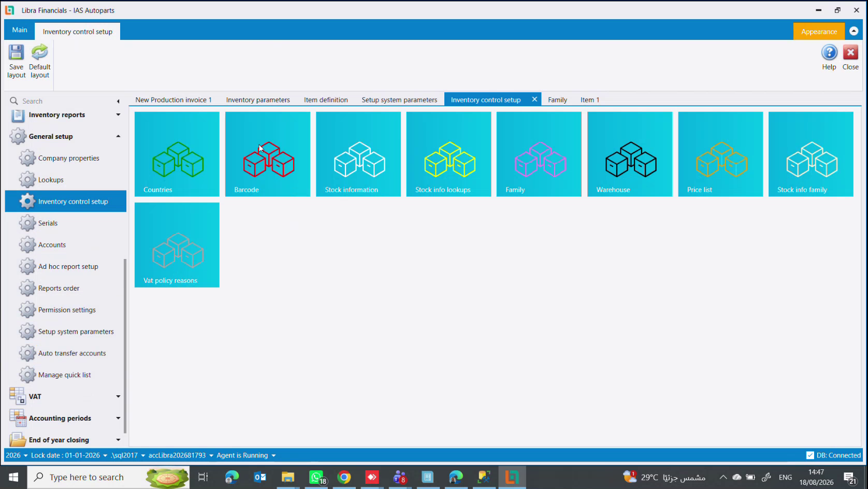
Task: Click the sidebar vertical scrollbar
Action: point(125,346)
